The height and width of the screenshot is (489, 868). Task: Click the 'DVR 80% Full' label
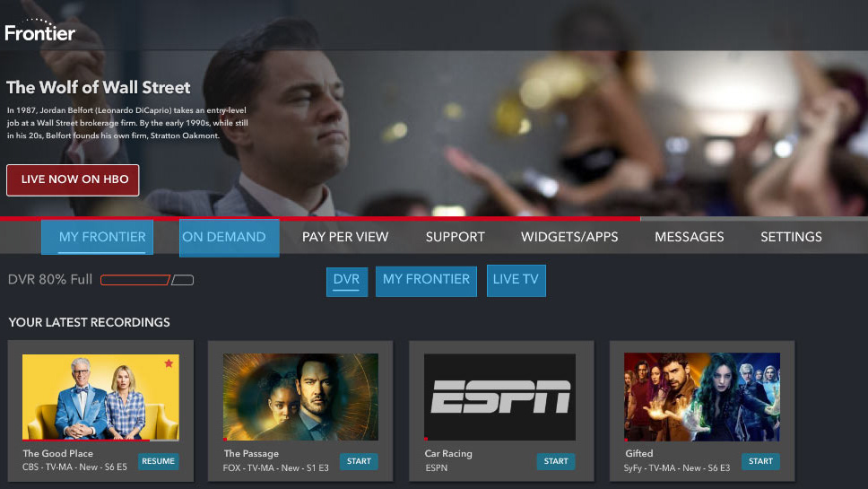click(x=50, y=280)
